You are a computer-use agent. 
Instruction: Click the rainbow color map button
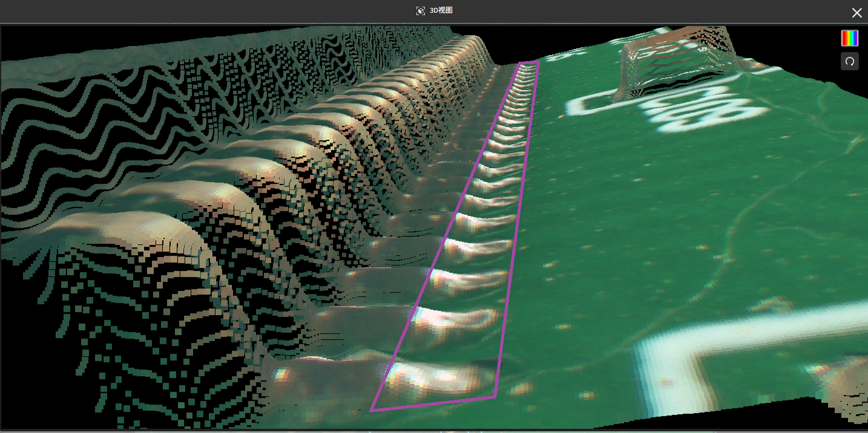coord(849,38)
